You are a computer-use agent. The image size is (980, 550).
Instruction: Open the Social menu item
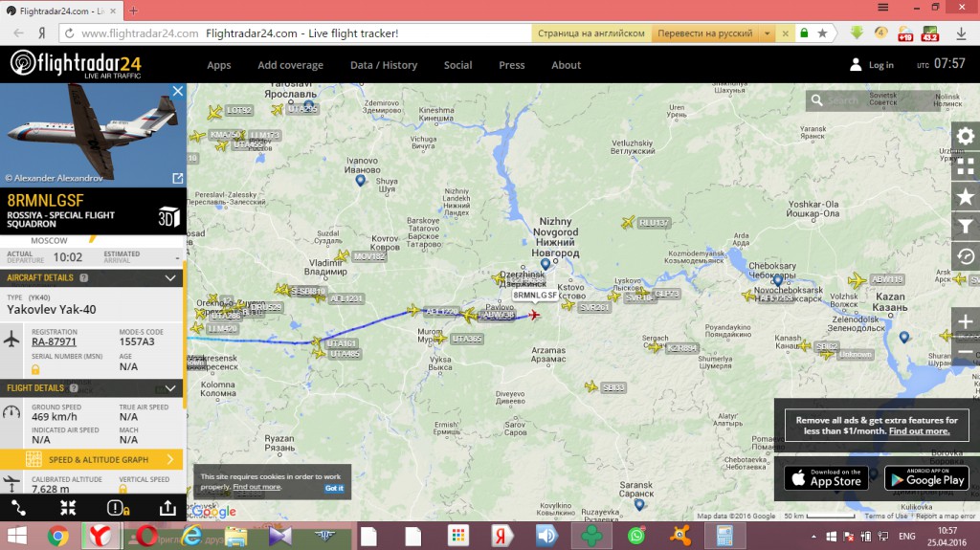[x=458, y=65]
